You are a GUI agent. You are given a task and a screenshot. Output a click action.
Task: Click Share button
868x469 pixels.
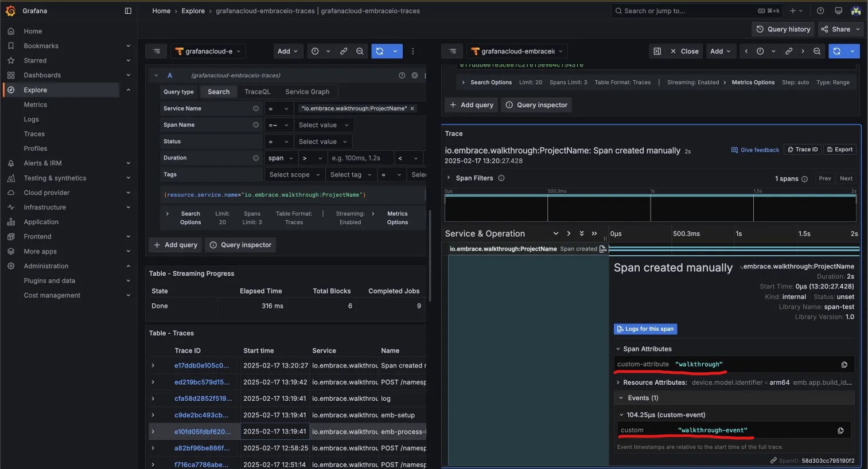click(x=841, y=29)
